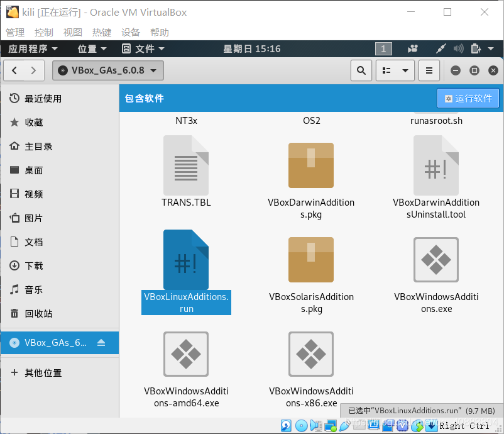Open 下载 folder in sidebar
504x434 pixels.
60,265
